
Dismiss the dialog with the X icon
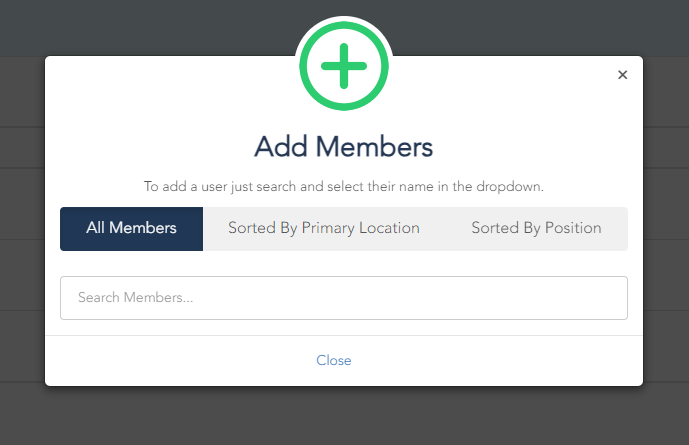(x=622, y=75)
